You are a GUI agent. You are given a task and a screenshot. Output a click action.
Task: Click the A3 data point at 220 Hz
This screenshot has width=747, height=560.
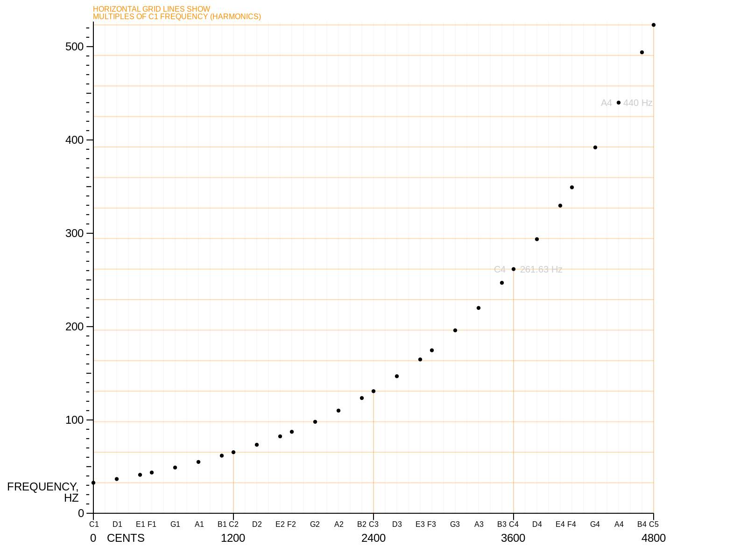click(479, 308)
